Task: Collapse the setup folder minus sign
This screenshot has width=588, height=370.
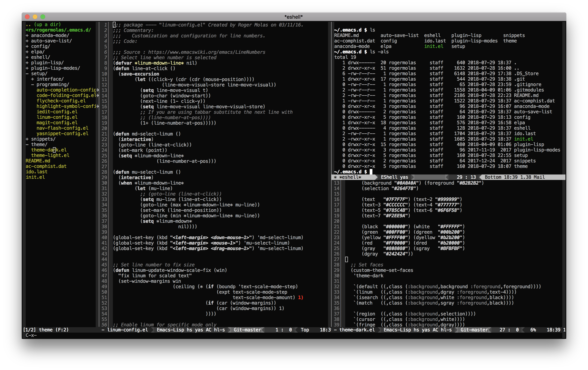Action: 27,74
